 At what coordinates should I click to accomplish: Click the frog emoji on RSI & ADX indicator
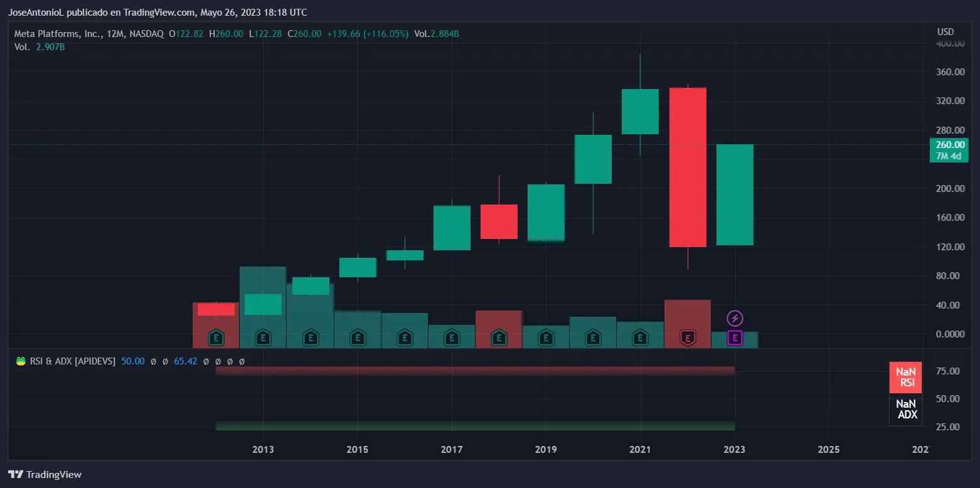pyautogui.click(x=19, y=361)
